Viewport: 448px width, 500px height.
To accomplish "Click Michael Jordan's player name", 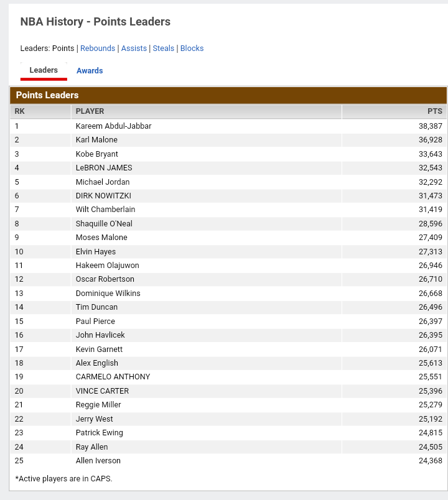I will [103, 182].
